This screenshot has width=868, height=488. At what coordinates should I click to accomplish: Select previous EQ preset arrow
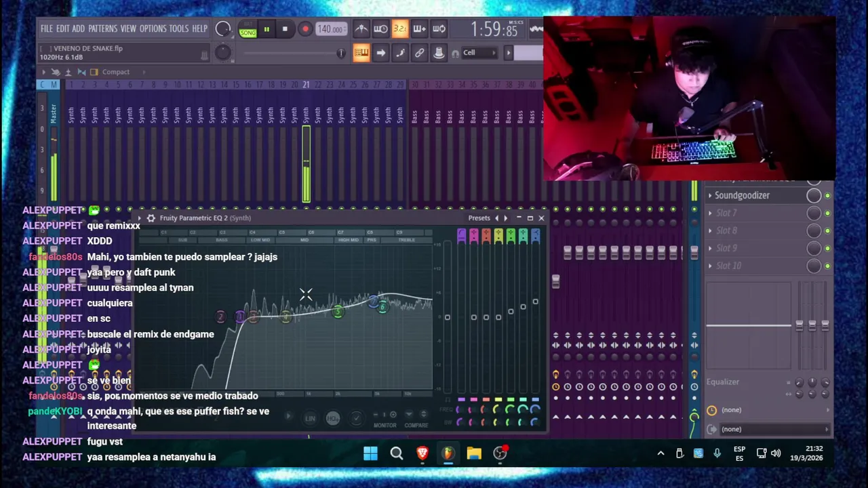pos(496,218)
